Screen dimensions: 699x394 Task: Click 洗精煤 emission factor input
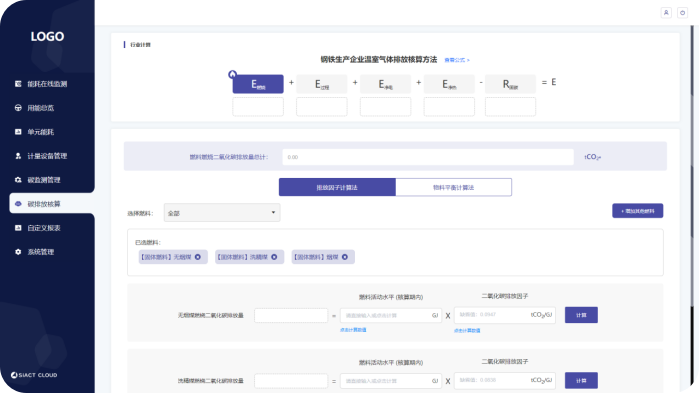[x=505, y=380]
